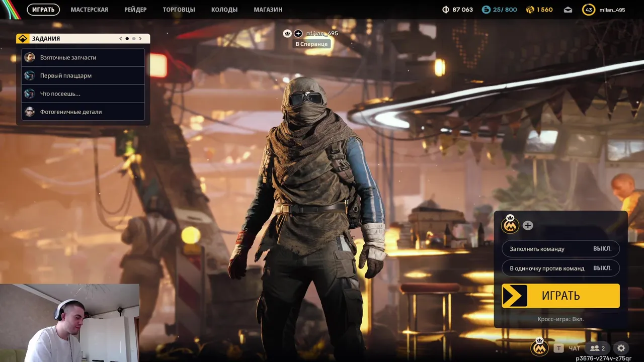Click trader avatar beside Взяточные запчасти

[x=30, y=57]
